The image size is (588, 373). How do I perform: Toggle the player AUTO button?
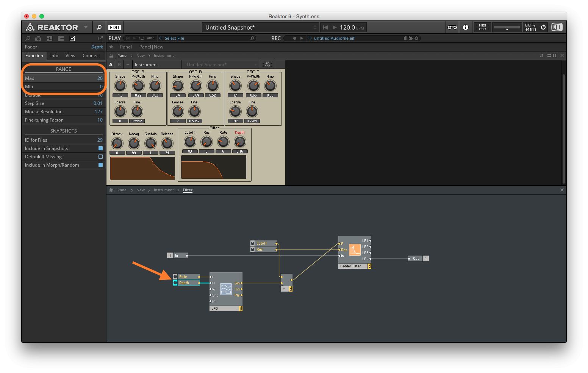(x=151, y=38)
